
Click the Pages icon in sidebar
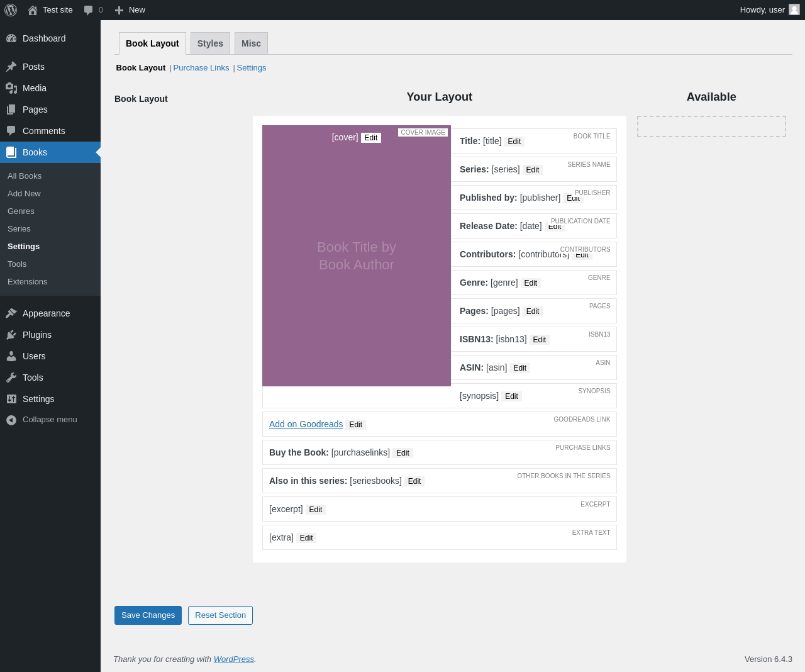[x=11, y=109]
